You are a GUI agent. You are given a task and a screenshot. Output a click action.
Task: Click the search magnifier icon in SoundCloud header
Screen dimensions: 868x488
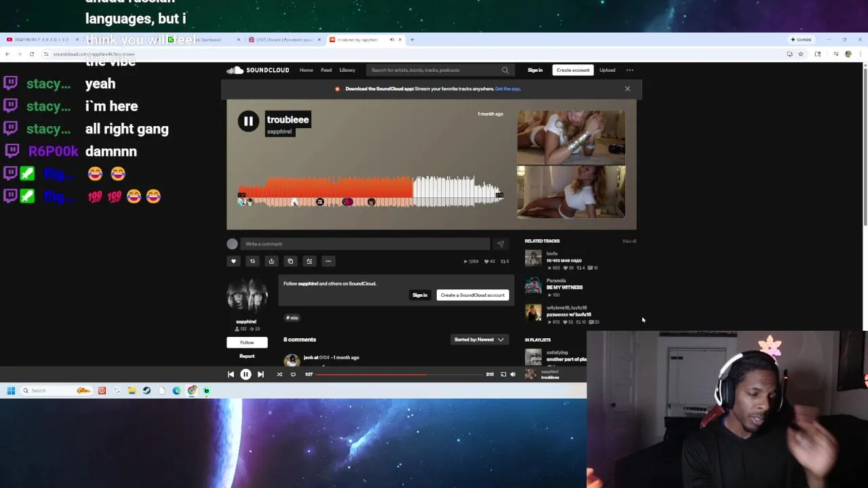(x=505, y=70)
